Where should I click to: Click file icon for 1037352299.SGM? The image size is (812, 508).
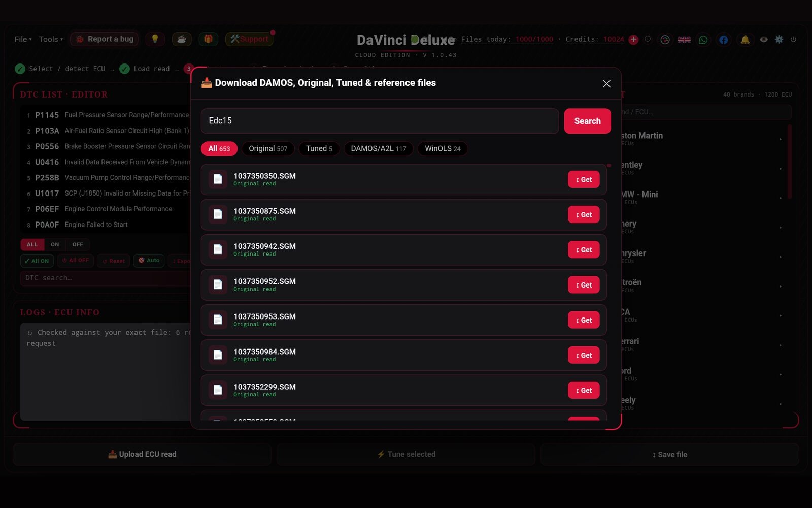(x=218, y=390)
